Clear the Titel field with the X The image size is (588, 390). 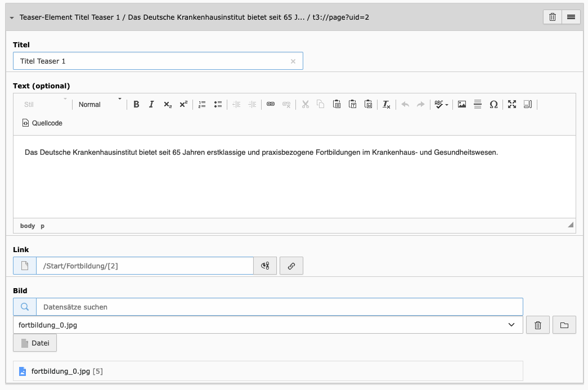pyautogui.click(x=293, y=61)
